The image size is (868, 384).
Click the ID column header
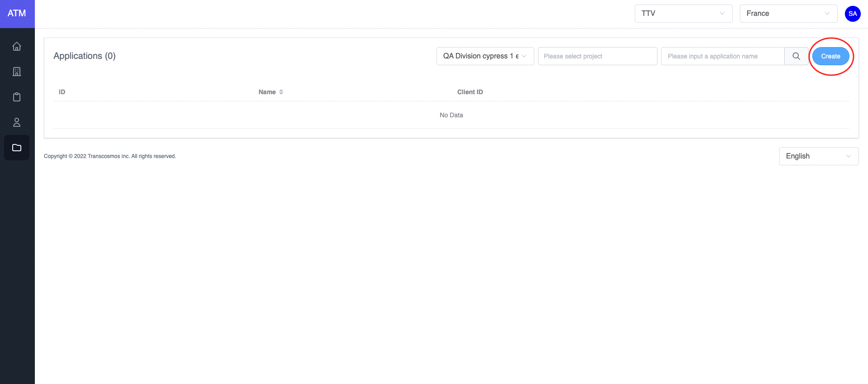tap(62, 92)
